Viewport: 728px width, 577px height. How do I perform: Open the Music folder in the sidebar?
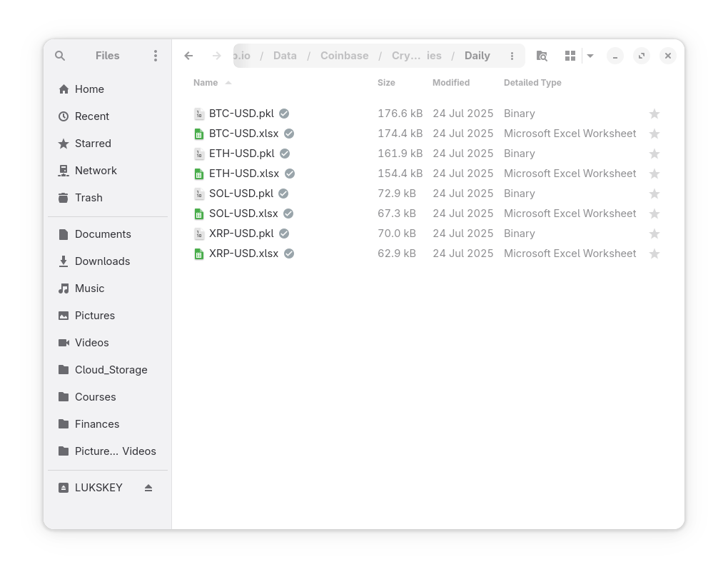click(89, 288)
